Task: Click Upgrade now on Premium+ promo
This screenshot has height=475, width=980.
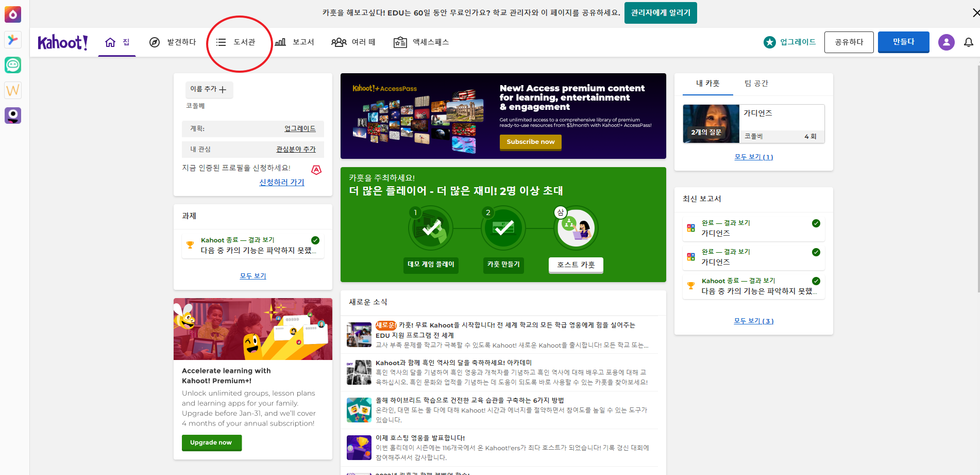Action: click(x=211, y=443)
